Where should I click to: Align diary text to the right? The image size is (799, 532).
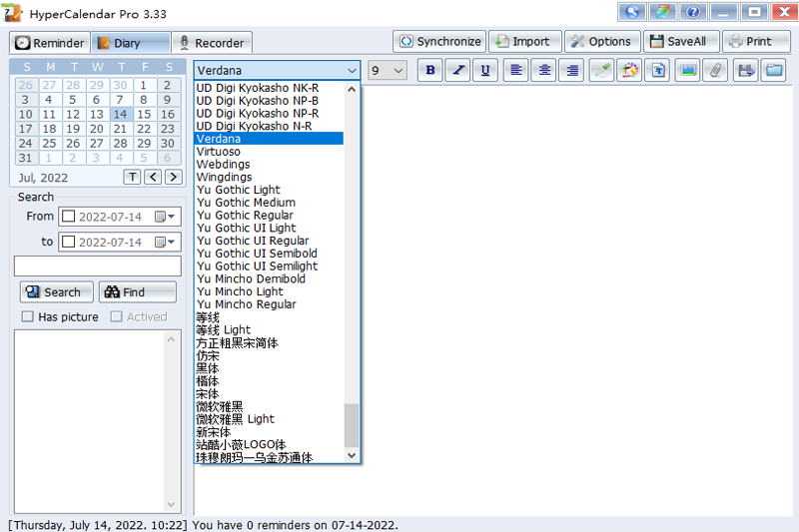coord(572,70)
